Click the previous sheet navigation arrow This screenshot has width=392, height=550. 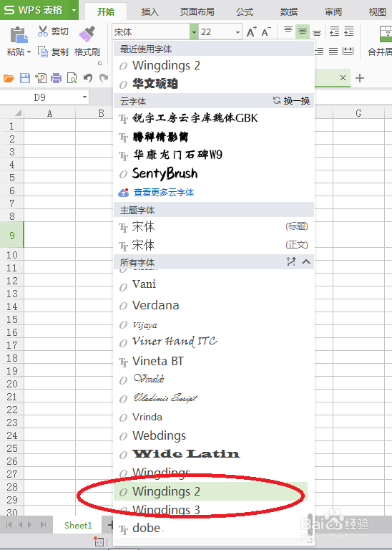(x=20, y=524)
